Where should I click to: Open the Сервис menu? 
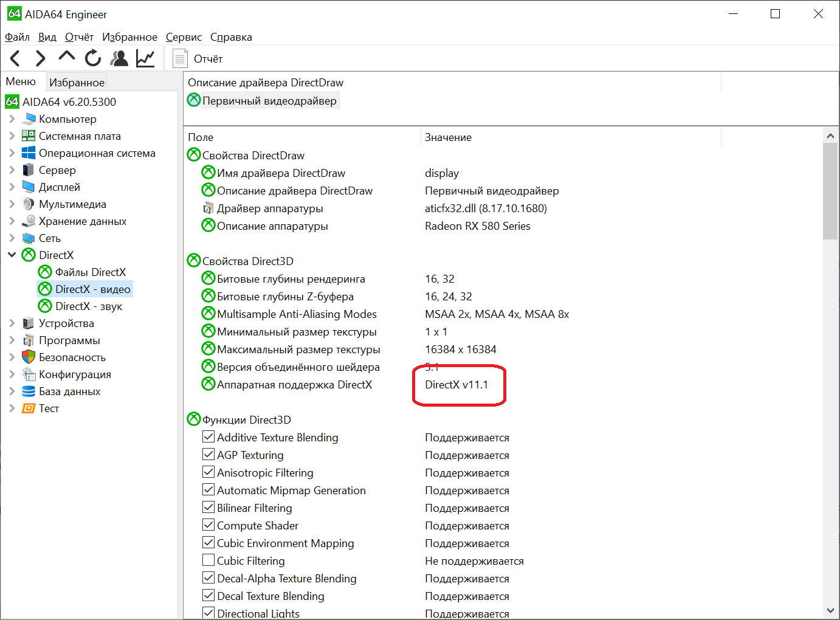click(184, 37)
